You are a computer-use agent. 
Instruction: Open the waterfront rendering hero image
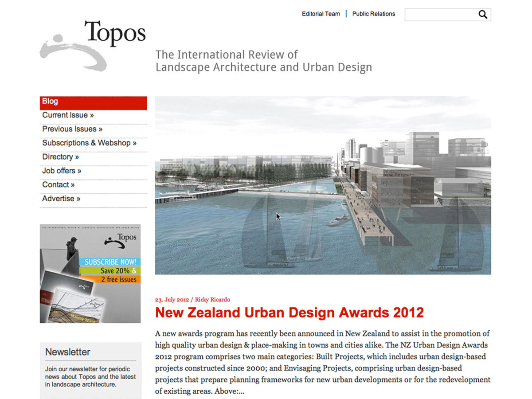323,185
